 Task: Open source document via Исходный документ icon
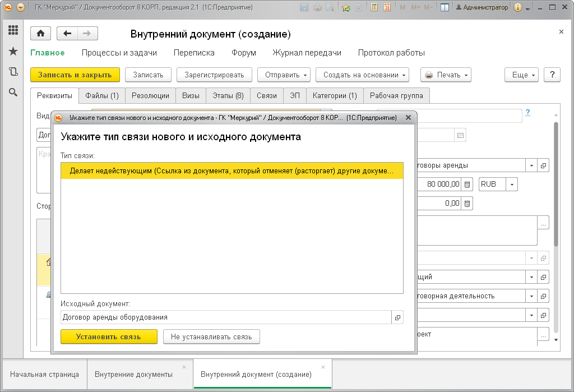[397, 317]
